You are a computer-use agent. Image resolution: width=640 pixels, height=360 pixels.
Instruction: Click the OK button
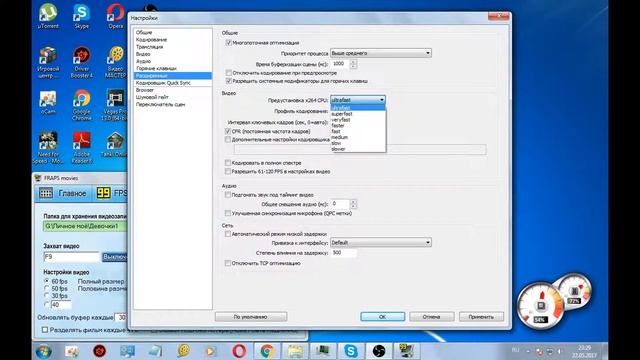tap(382, 317)
